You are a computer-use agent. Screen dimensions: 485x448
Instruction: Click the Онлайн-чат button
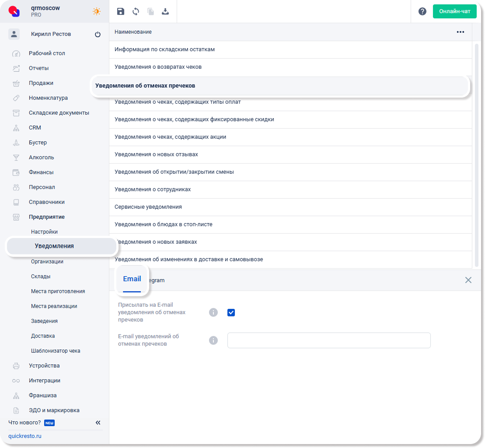[454, 11]
